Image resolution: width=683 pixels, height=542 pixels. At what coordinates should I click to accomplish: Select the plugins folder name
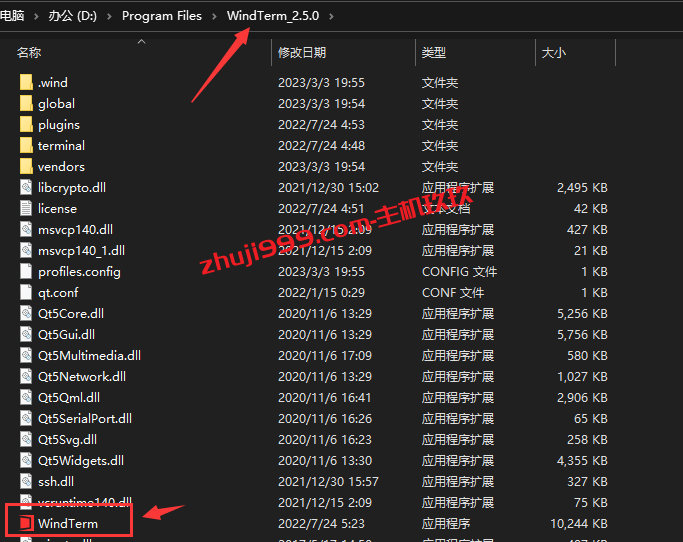pos(59,125)
